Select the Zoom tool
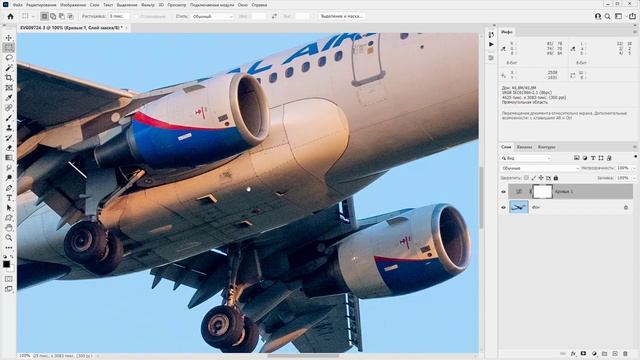 click(9, 238)
